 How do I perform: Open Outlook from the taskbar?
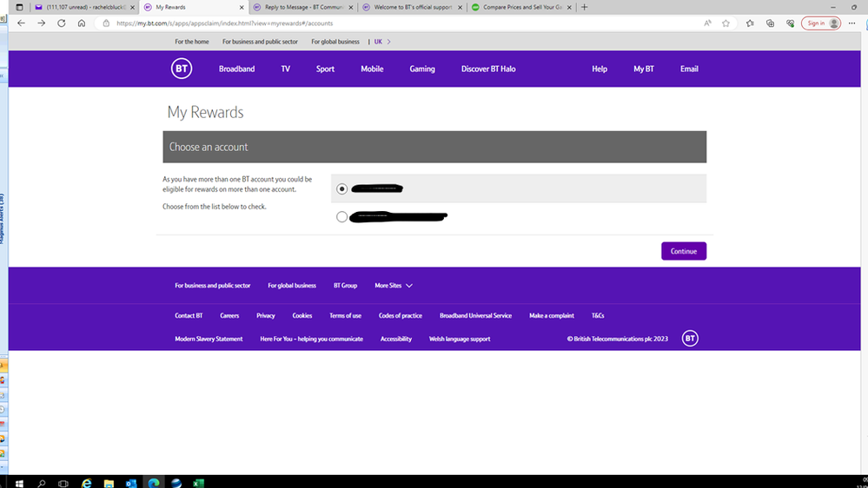(x=131, y=483)
